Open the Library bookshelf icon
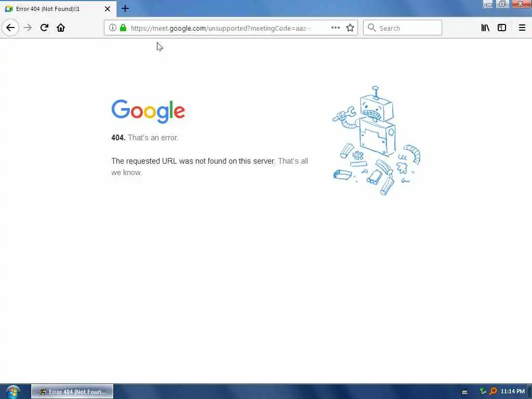The width and height of the screenshot is (532, 399). point(485,28)
